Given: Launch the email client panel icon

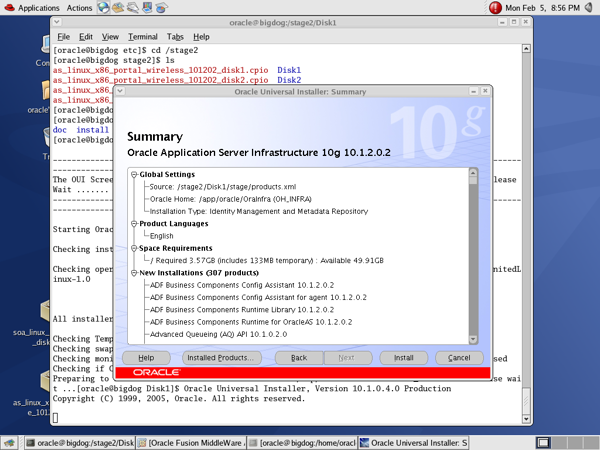Looking at the screenshot, I should coord(118,7).
